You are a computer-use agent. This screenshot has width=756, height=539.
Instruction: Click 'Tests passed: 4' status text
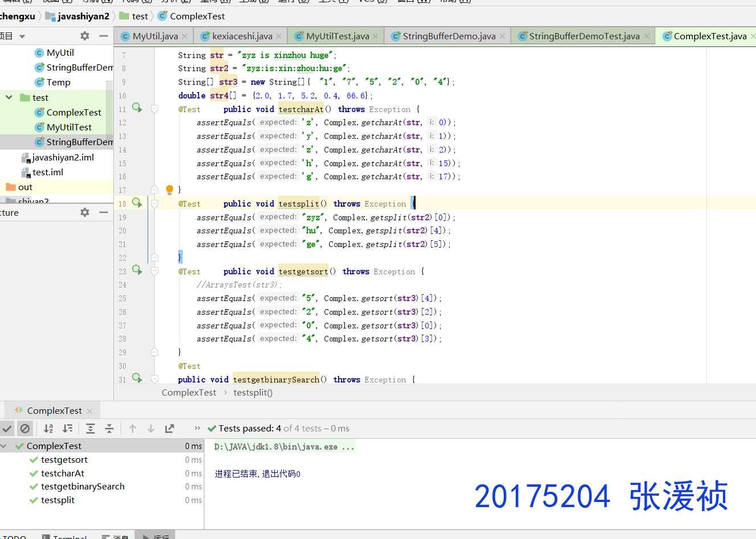coord(250,429)
